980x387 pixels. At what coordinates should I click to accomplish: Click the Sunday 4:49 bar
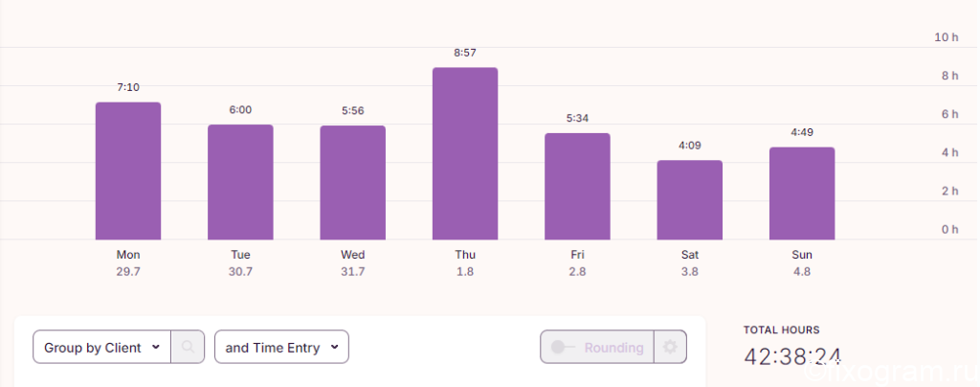(x=802, y=193)
